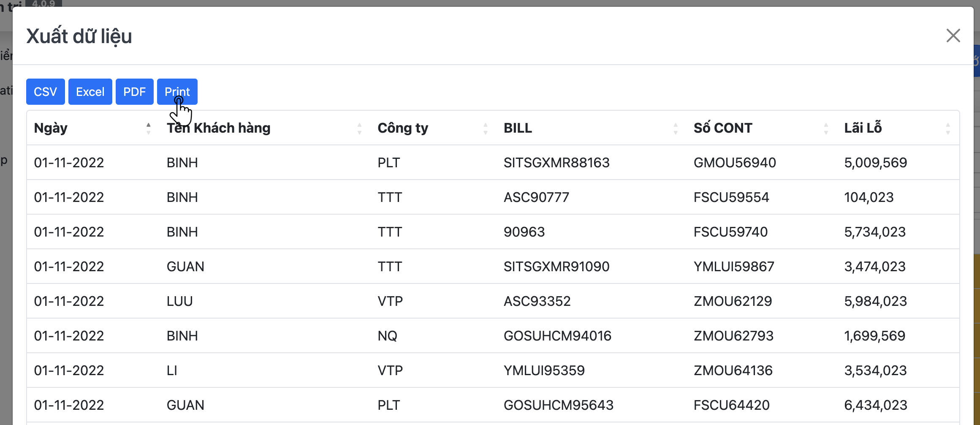980x425 pixels.
Task: Sort by Số CONT sort arrows
Action: (x=826, y=128)
